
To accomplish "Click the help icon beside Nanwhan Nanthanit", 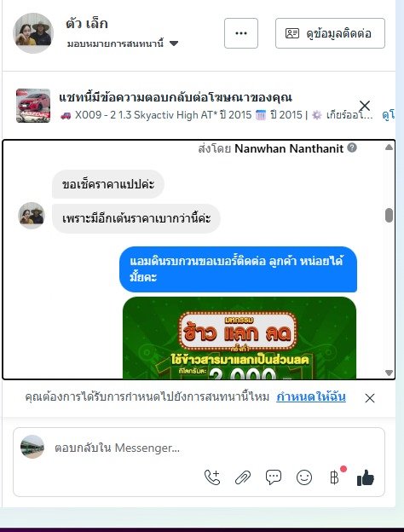I will pos(352,148).
